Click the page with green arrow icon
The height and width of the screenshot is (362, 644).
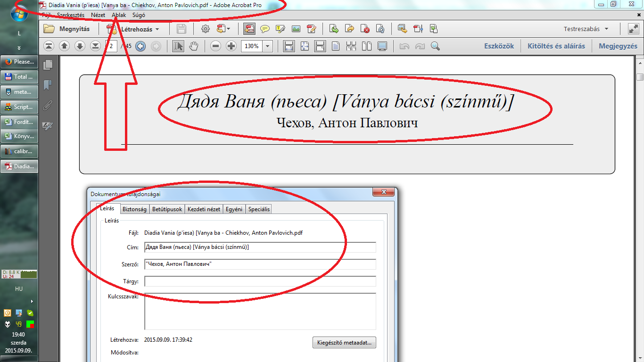tap(334, 29)
